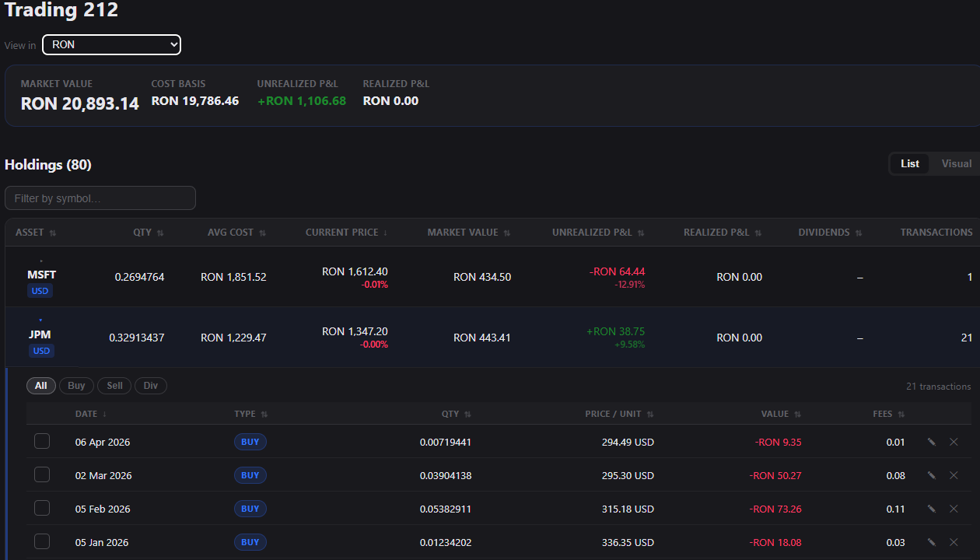The height and width of the screenshot is (560, 980).
Task: Click the cost basis RON 19,786.46
Action: point(195,101)
